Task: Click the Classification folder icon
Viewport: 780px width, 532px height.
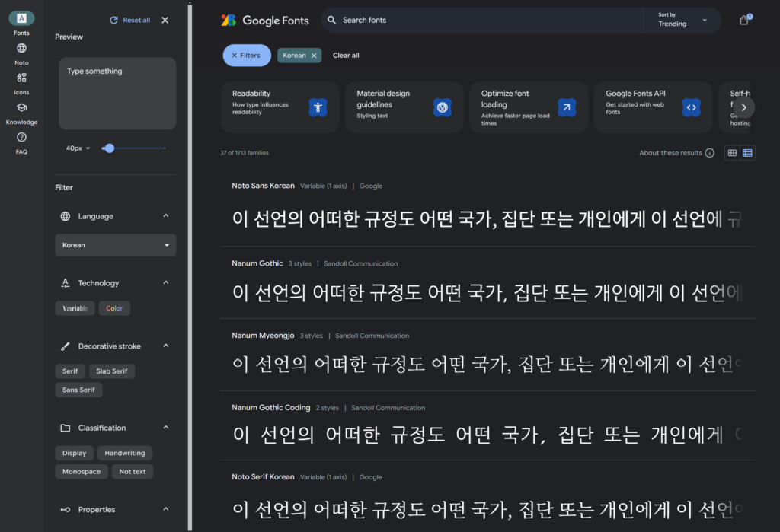Action: click(66, 428)
